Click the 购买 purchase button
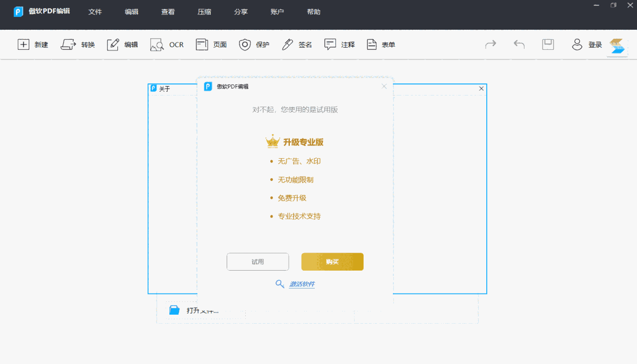This screenshot has height=364, width=637. (332, 262)
